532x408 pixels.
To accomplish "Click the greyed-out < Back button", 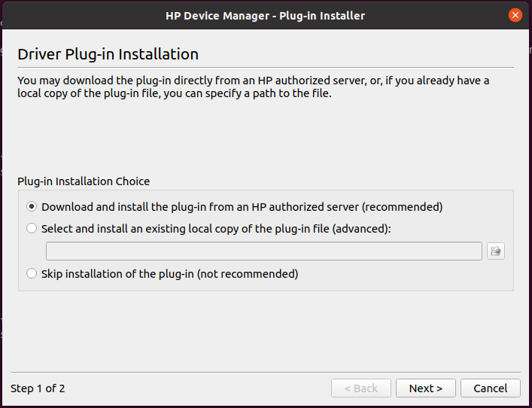I will point(360,388).
